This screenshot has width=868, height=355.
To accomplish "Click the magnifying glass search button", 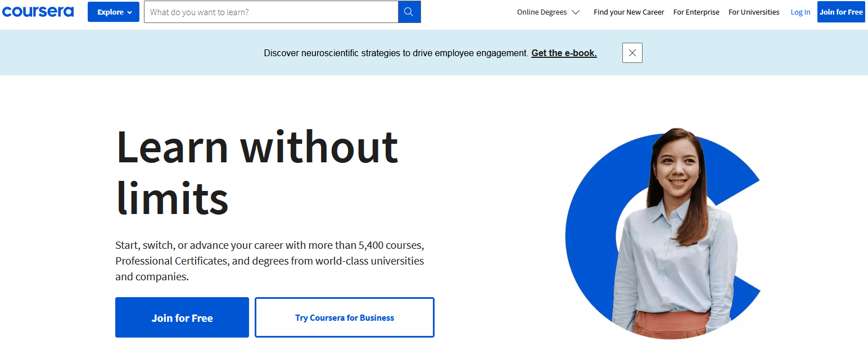I will point(409,12).
